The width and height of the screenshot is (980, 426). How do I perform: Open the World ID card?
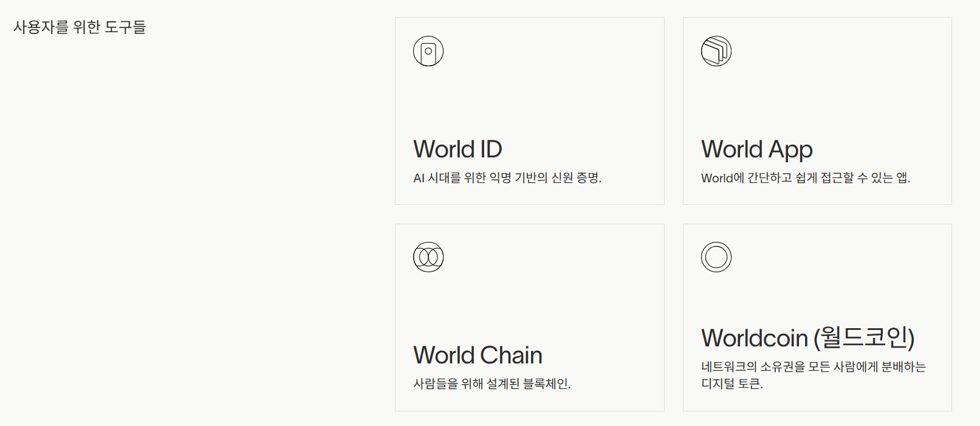point(529,110)
